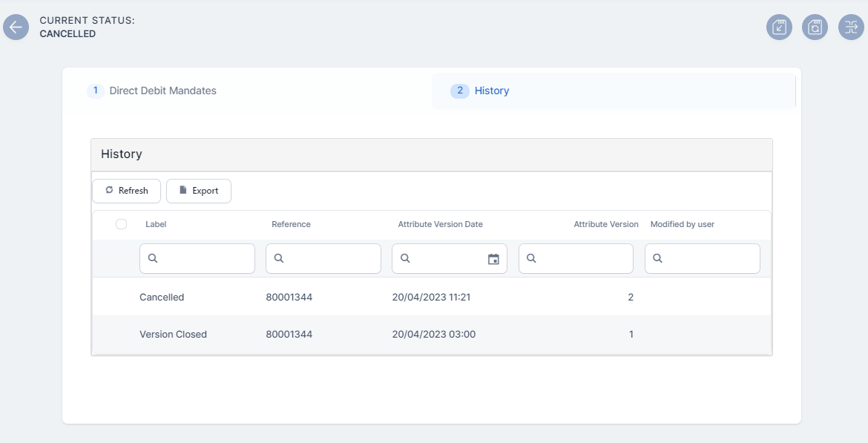The height and width of the screenshot is (443, 868).
Task: Export the history table
Action: (198, 191)
